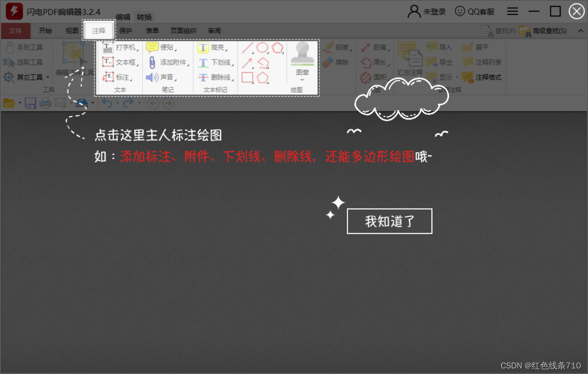588x374 pixels.
Task: Pick the arrow drawing tool
Action: [247, 63]
